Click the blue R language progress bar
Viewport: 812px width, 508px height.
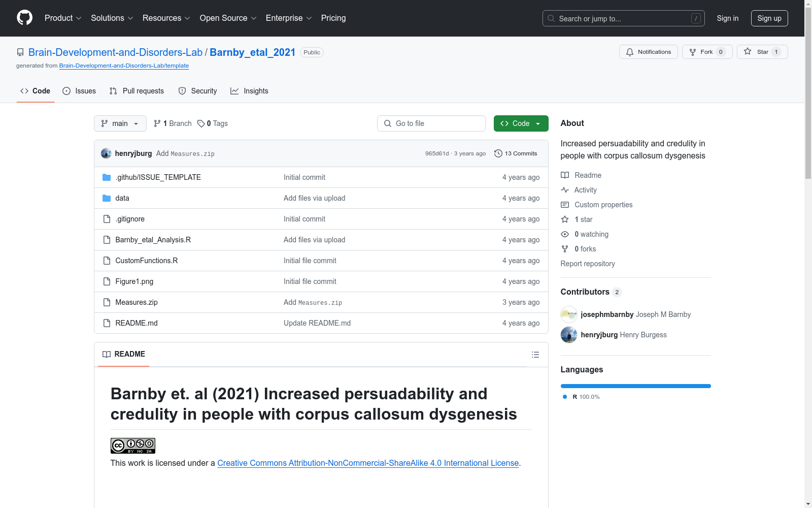[x=636, y=386]
